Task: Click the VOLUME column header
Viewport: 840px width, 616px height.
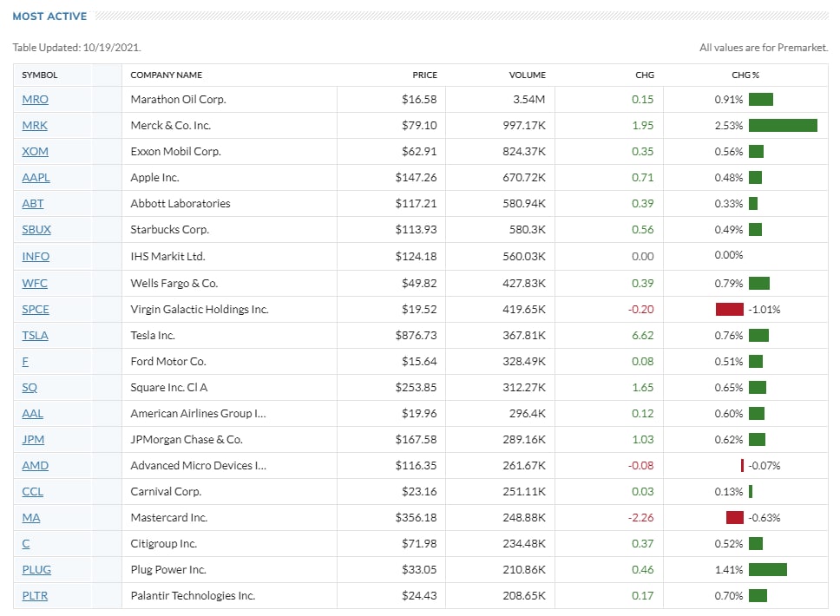Action: click(x=527, y=75)
